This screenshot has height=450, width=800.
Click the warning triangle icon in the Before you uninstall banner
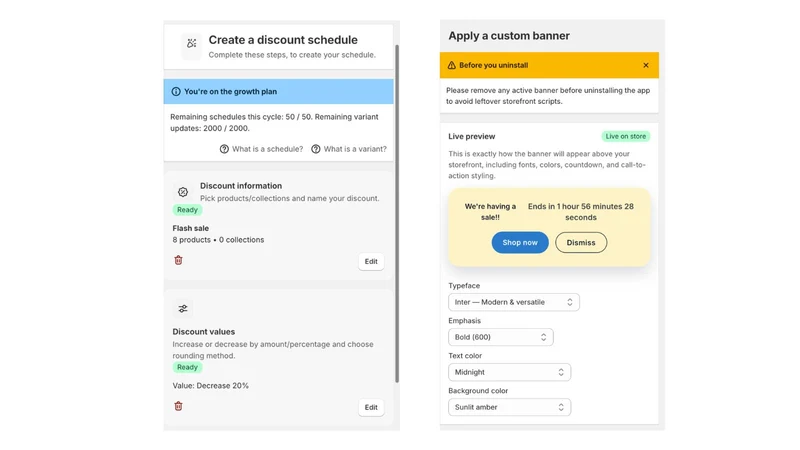click(x=452, y=65)
